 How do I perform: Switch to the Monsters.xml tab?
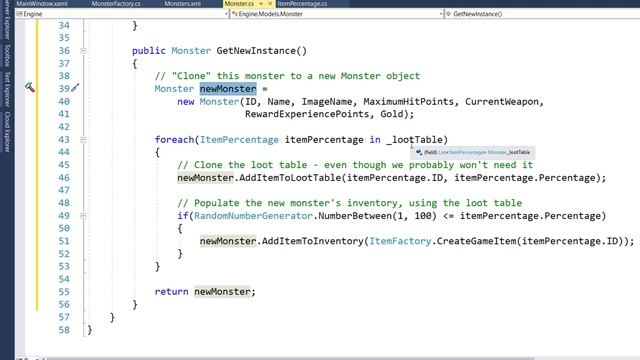click(x=182, y=4)
